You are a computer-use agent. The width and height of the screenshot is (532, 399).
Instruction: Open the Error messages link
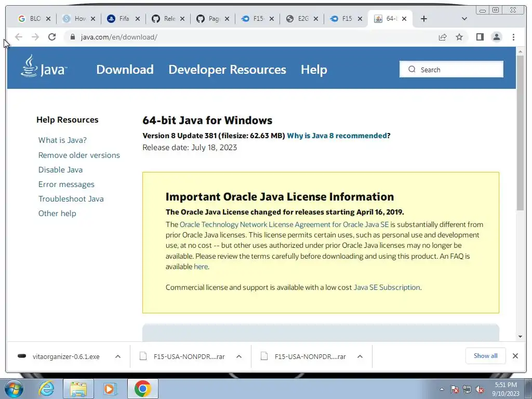click(66, 184)
